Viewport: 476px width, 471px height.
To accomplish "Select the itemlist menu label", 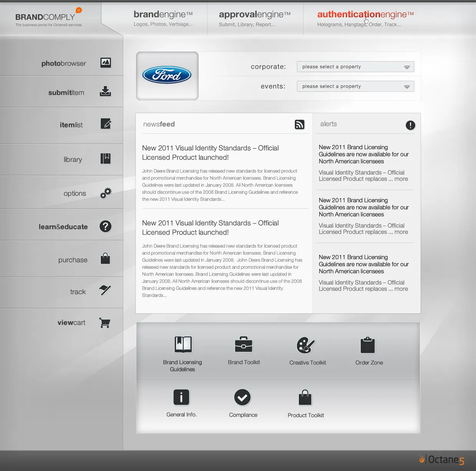I will (71, 125).
